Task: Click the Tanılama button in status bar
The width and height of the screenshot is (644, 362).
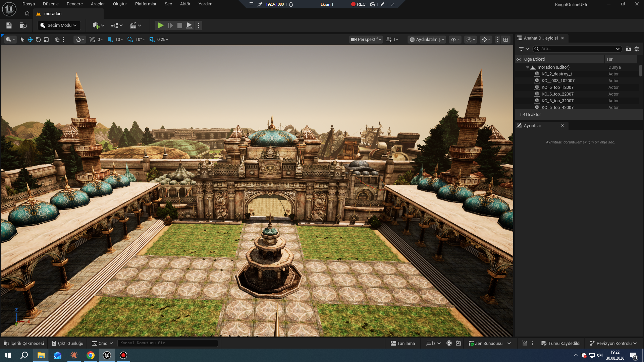Action: (402, 343)
